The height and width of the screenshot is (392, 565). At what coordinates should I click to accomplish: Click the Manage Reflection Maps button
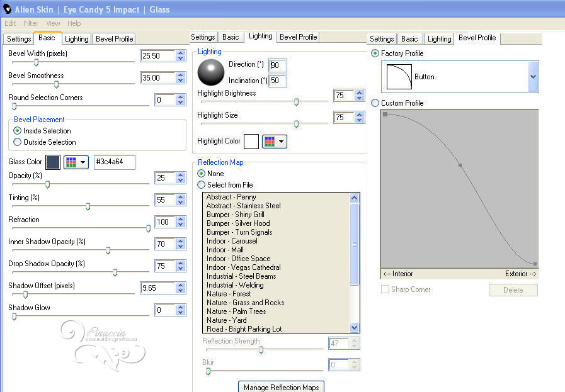pyautogui.click(x=282, y=387)
